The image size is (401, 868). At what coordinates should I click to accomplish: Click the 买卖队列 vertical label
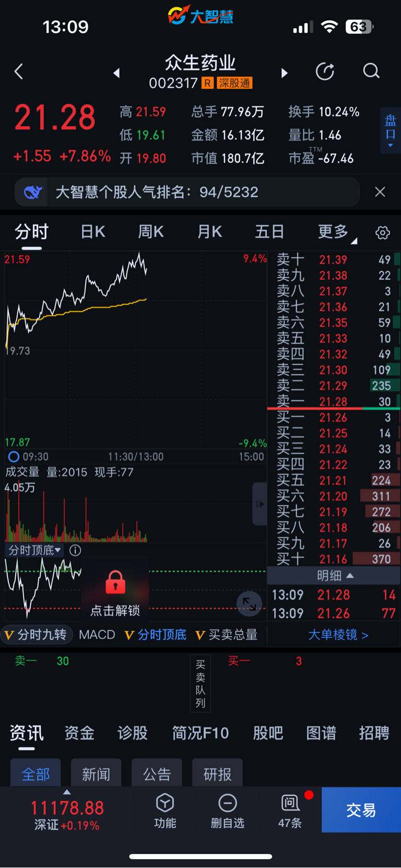click(200, 683)
